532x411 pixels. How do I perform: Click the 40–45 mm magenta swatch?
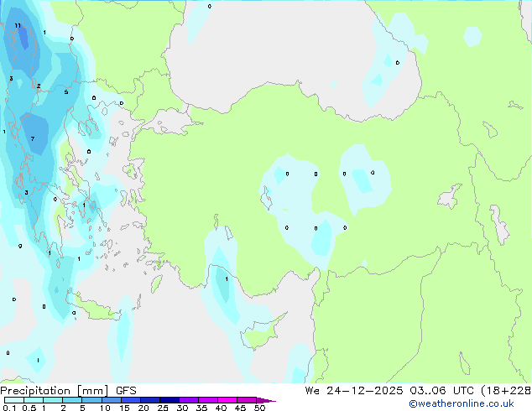[227, 400]
